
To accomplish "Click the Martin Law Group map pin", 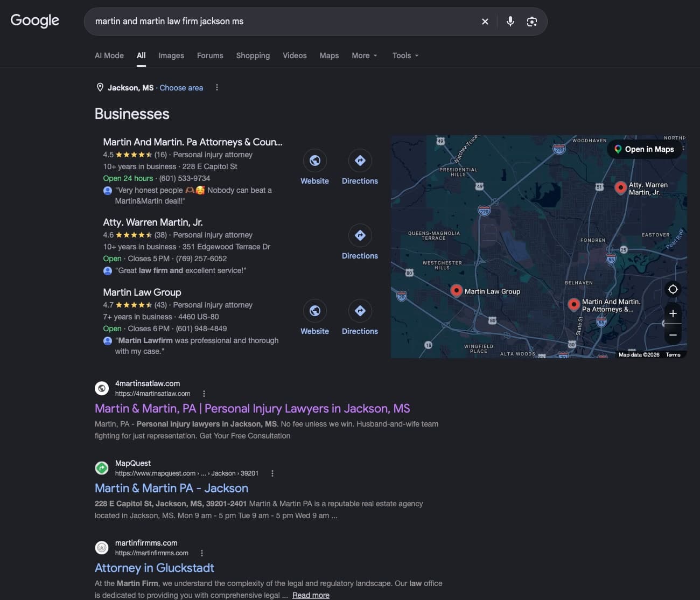I will coord(456,291).
